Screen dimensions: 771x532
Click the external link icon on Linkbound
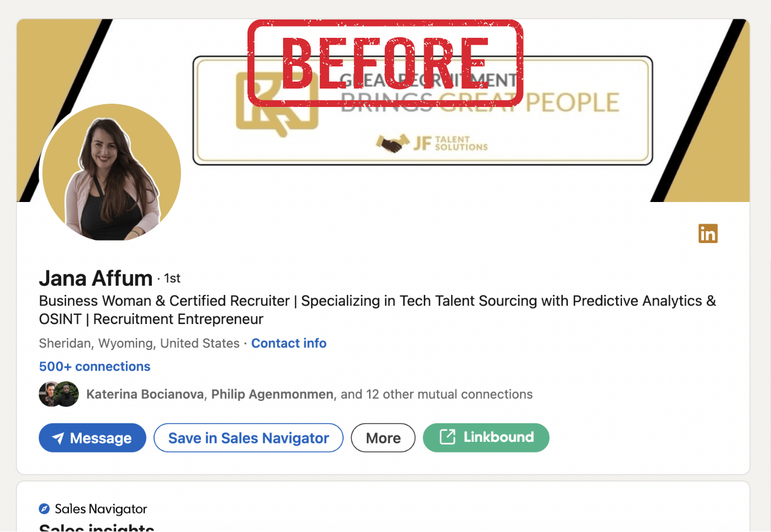tap(447, 436)
